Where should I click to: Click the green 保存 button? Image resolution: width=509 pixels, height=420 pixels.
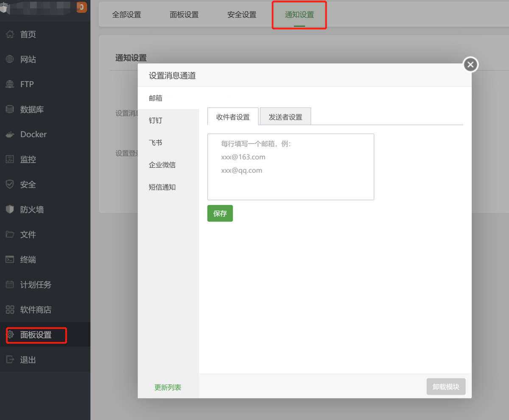(x=220, y=214)
